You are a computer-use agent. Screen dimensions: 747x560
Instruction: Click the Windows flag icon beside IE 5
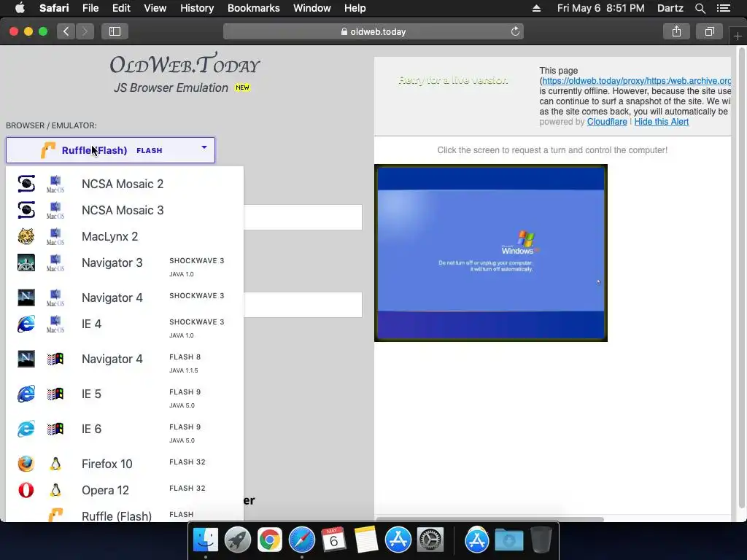55,394
